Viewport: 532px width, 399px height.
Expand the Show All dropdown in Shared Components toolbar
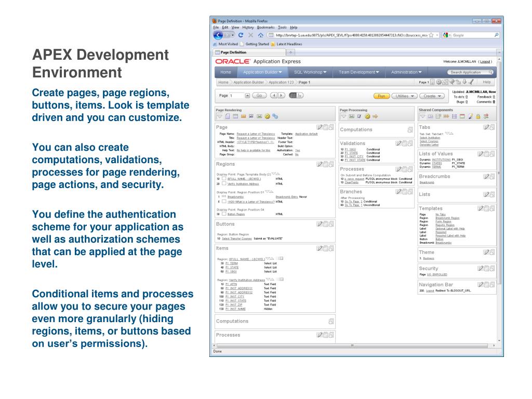click(422, 116)
